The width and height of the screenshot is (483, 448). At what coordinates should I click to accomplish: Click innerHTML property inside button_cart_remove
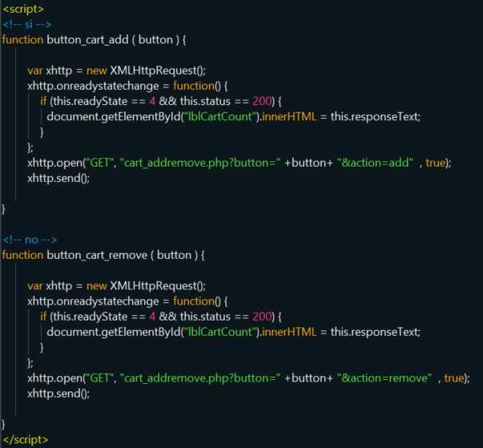click(x=289, y=332)
